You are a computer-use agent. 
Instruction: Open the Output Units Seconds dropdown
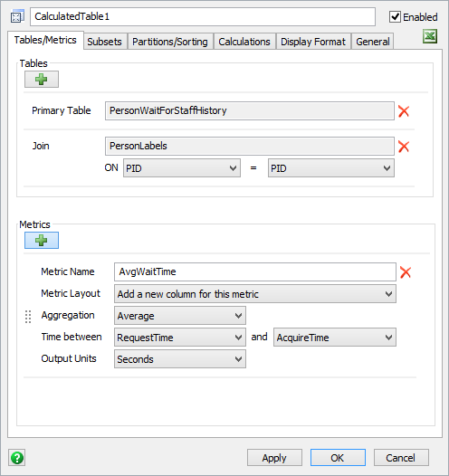pos(180,359)
